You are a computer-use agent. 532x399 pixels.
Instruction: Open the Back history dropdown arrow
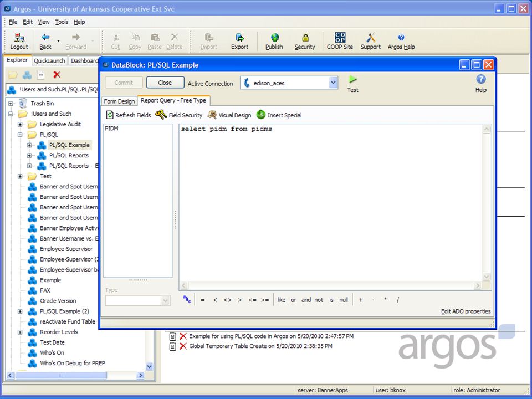tap(58, 40)
